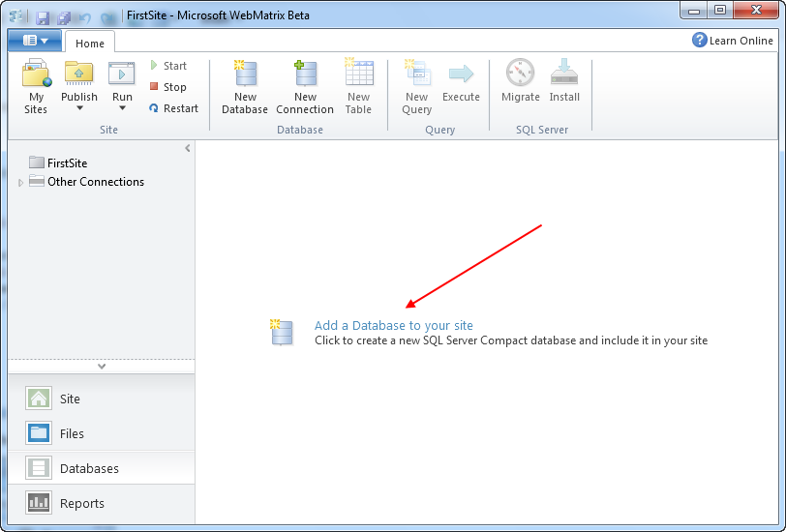Click the Publish folder icon
Viewport: 786px width, 532px height.
(x=78, y=74)
